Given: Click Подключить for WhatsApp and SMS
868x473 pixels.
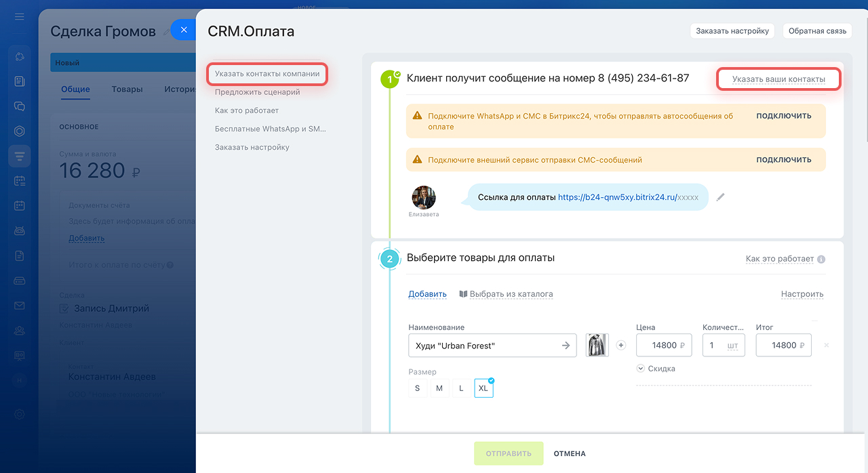Looking at the screenshot, I should pyautogui.click(x=783, y=116).
